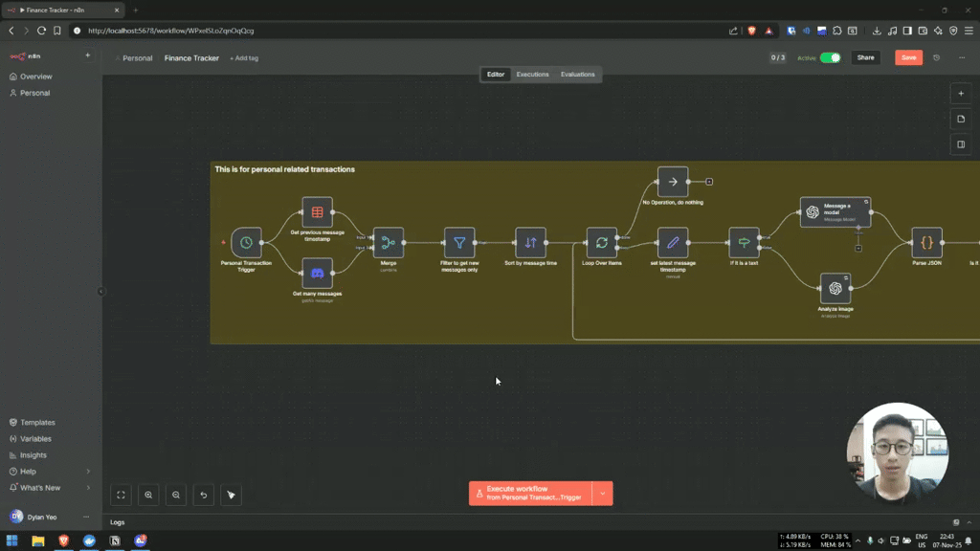Click the zoom in icon on the canvas

pyautogui.click(x=148, y=495)
